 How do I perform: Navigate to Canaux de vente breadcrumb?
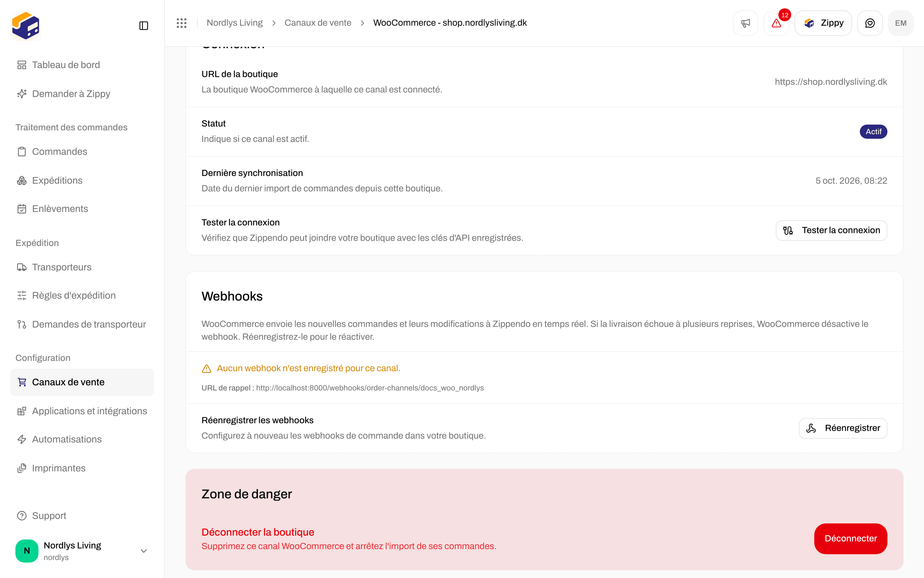[318, 23]
